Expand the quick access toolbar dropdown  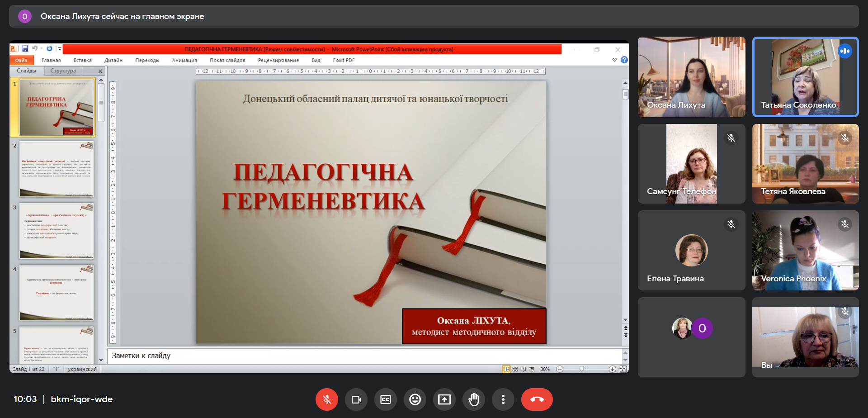(60, 49)
